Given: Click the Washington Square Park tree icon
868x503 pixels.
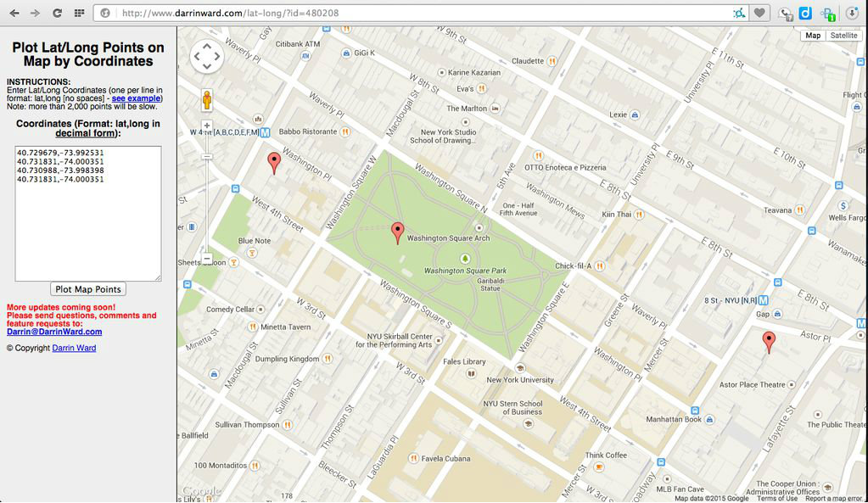Looking at the screenshot, I should pos(465,259).
